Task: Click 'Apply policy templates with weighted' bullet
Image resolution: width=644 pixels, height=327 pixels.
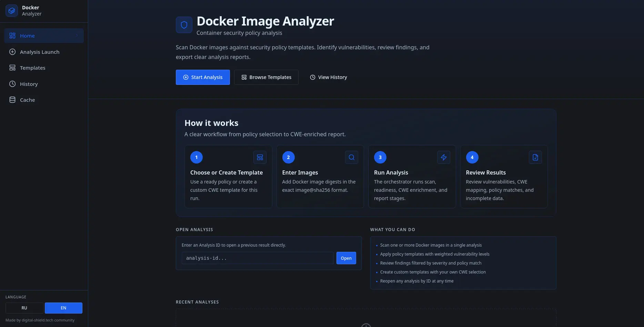Action: [435, 254]
